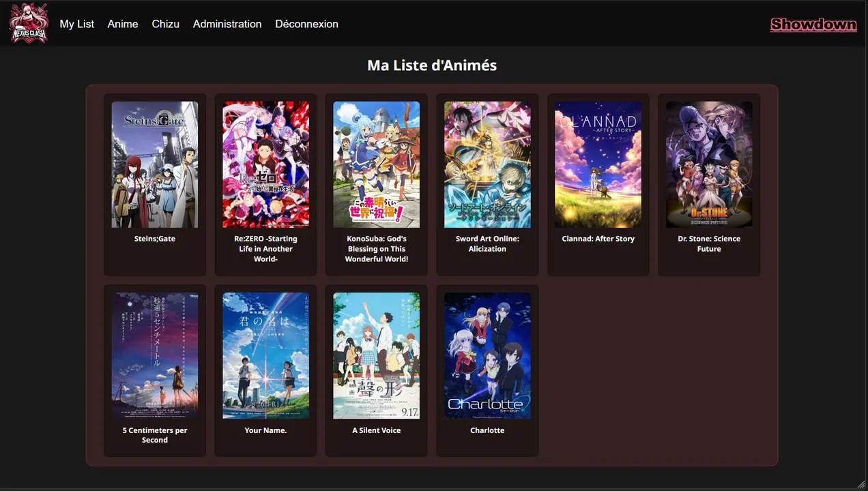Click the Steins;Gate title text

tap(155, 239)
